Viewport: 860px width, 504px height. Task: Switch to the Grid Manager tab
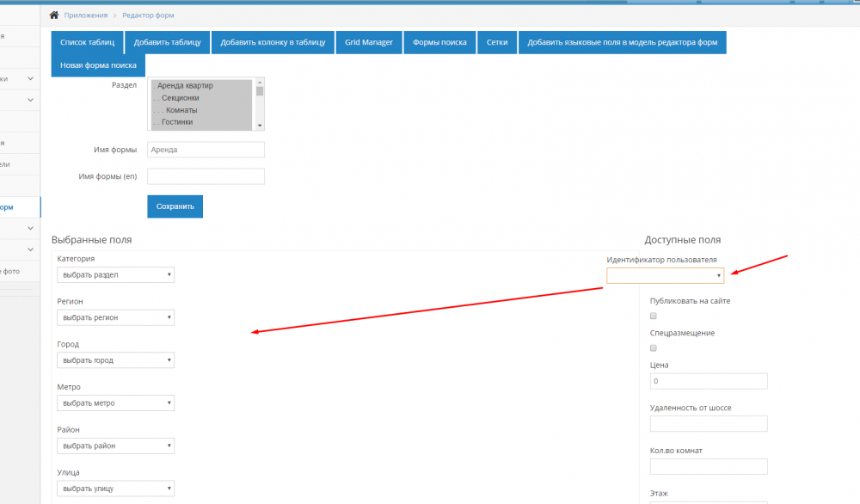pos(369,42)
